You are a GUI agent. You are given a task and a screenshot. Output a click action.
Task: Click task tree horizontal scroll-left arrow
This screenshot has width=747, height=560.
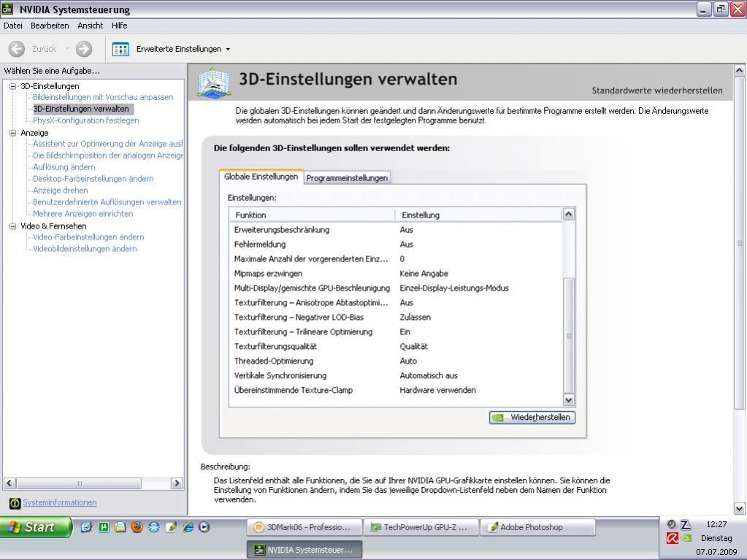coord(9,483)
